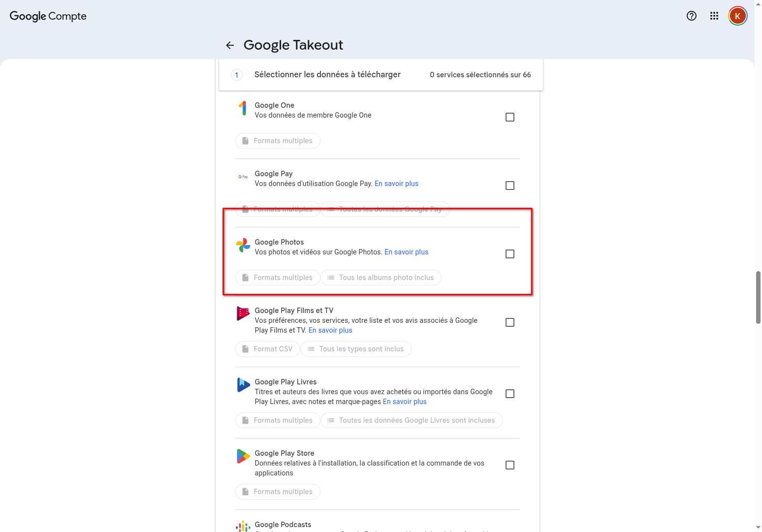The image size is (762, 532).
Task: Tick the Google One checkbox
Action: point(510,117)
